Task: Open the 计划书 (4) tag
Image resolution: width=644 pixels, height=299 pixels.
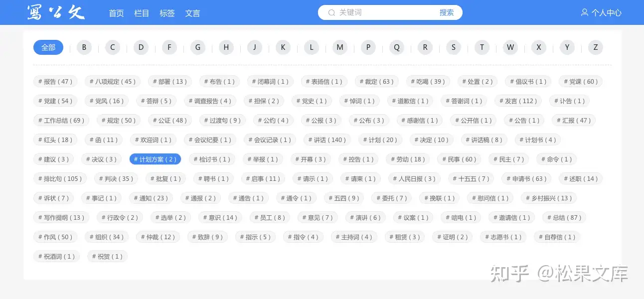Action: [538, 140]
